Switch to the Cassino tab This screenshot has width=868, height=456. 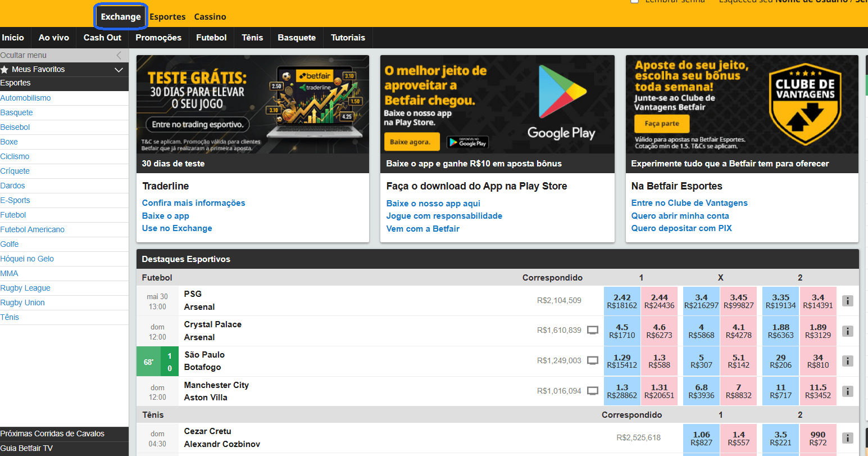210,17
